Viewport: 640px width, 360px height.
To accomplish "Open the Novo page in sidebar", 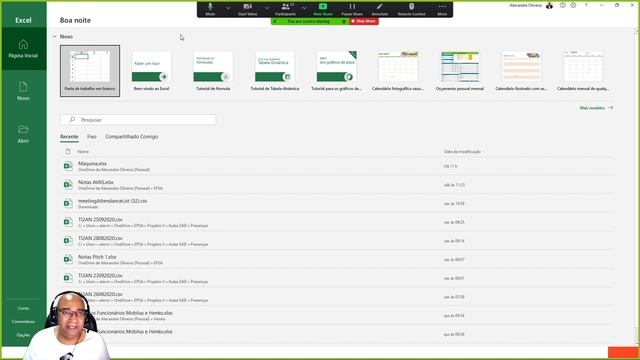I will 23,91.
